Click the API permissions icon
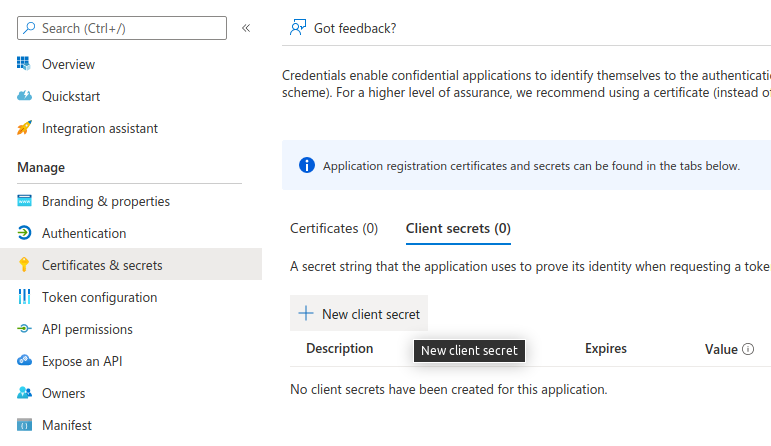The width and height of the screenshot is (771, 446). coord(24,329)
